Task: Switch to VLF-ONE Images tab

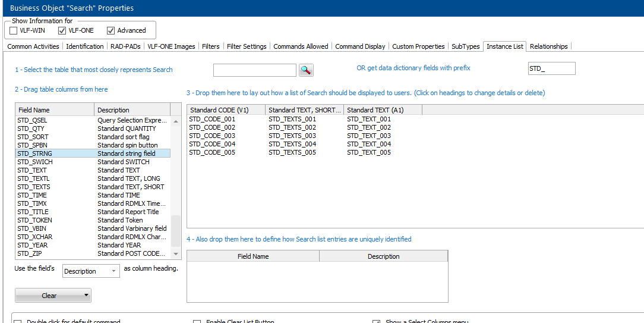Action: pos(171,46)
